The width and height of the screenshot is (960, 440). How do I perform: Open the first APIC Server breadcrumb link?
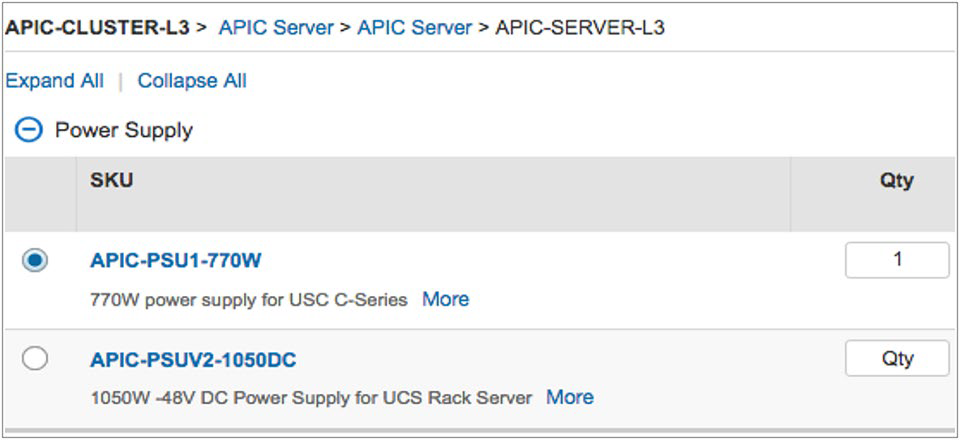pos(276,27)
